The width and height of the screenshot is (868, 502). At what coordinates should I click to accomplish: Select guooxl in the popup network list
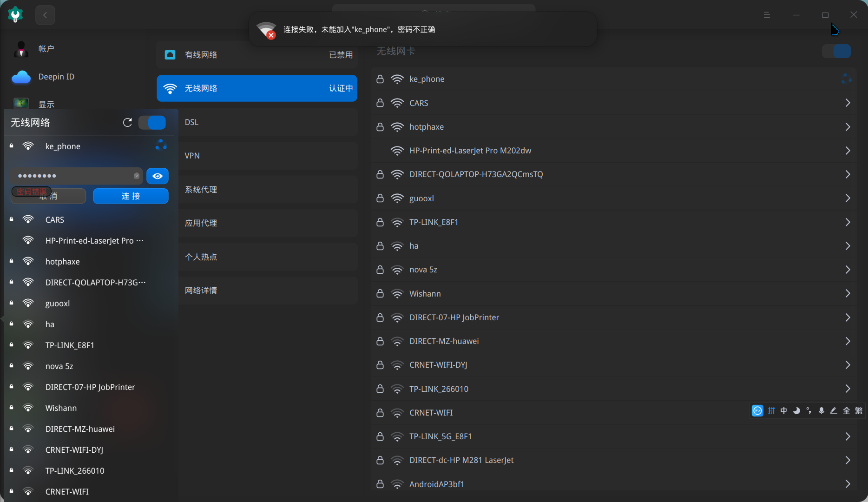(x=58, y=304)
